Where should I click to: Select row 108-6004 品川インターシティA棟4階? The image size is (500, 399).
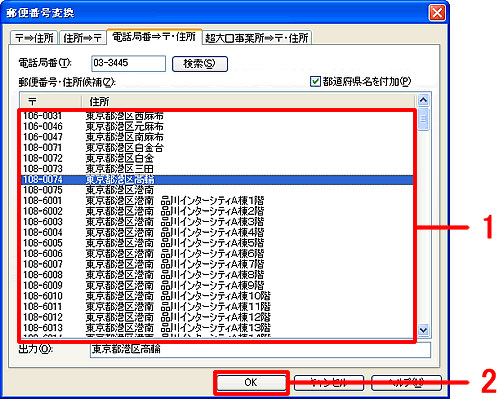217,233
